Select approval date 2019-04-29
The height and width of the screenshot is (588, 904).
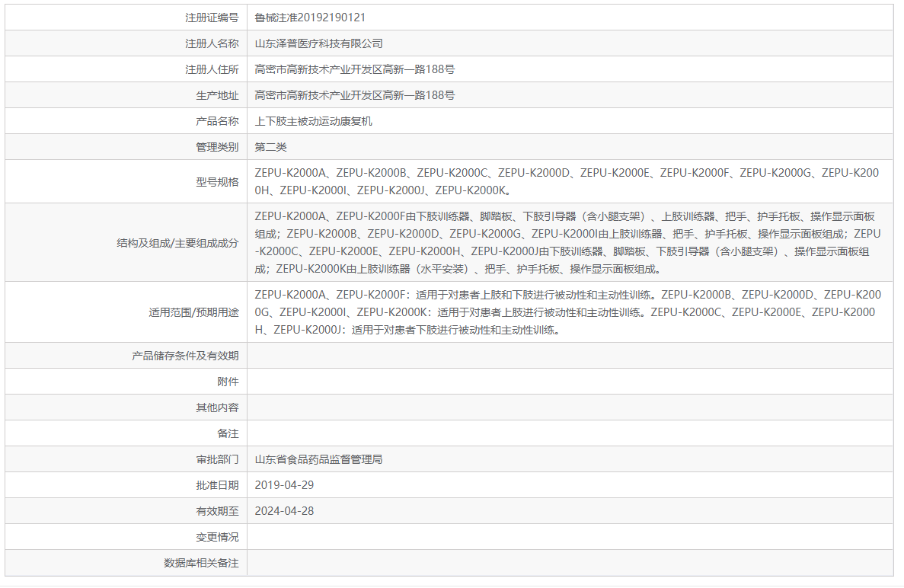(x=284, y=485)
